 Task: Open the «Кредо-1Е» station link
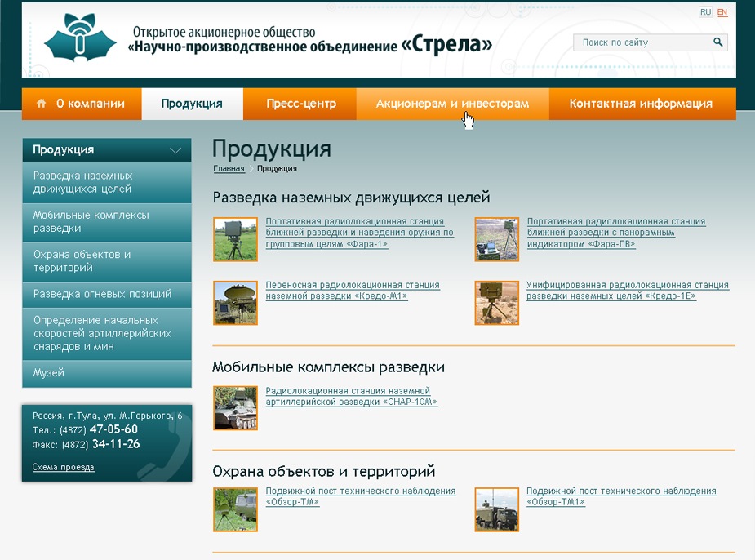[628, 291]
